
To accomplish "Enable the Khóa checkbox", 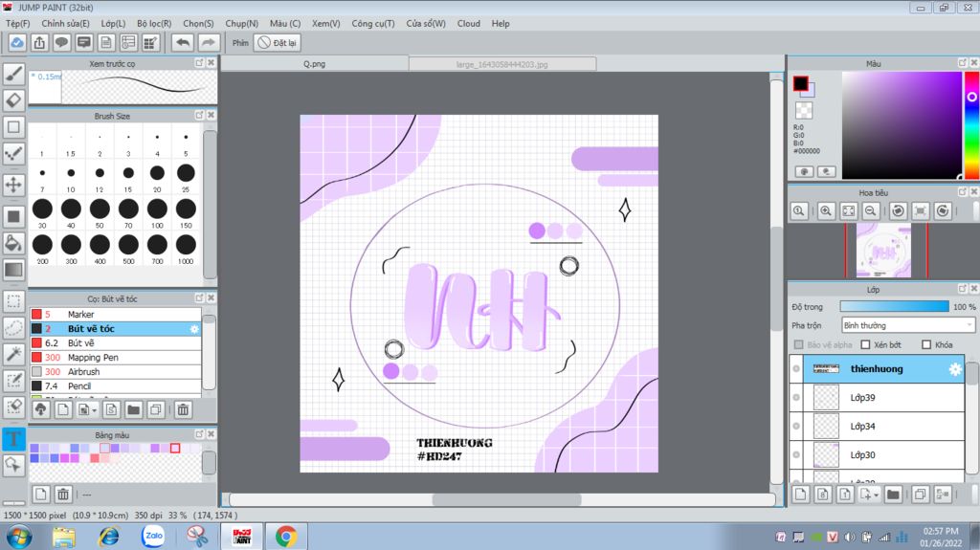I will [x=926, y=344].
